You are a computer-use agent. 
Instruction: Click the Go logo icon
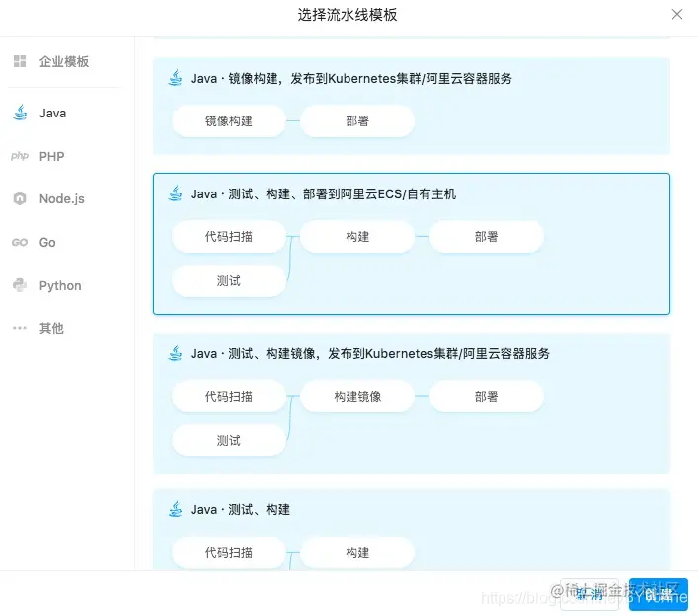(x=20, y=242)
